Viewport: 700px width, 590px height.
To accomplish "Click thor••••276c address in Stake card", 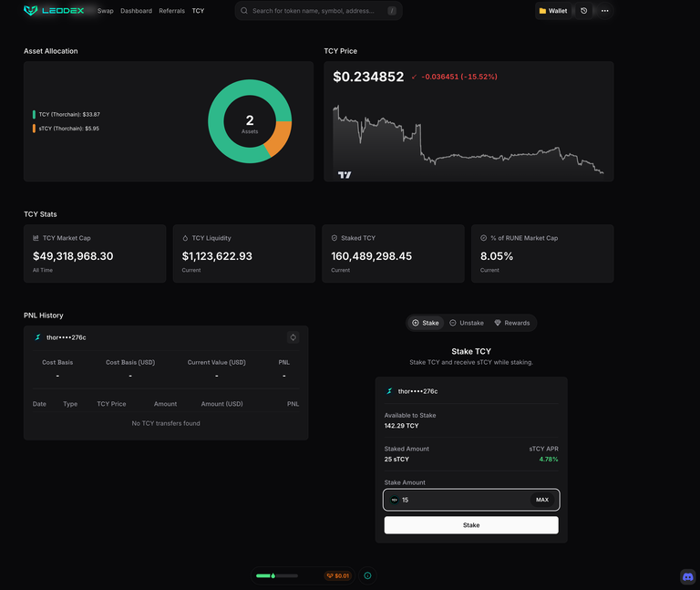I will click(x=417, y=391).
